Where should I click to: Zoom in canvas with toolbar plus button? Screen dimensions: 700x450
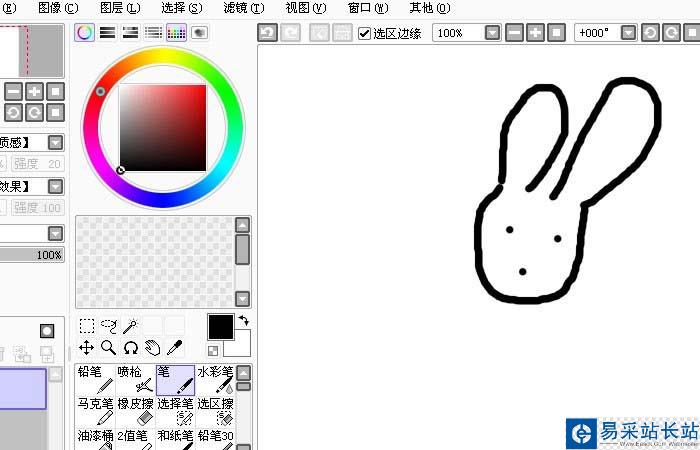pyautogui.click(x=535, y=33)
